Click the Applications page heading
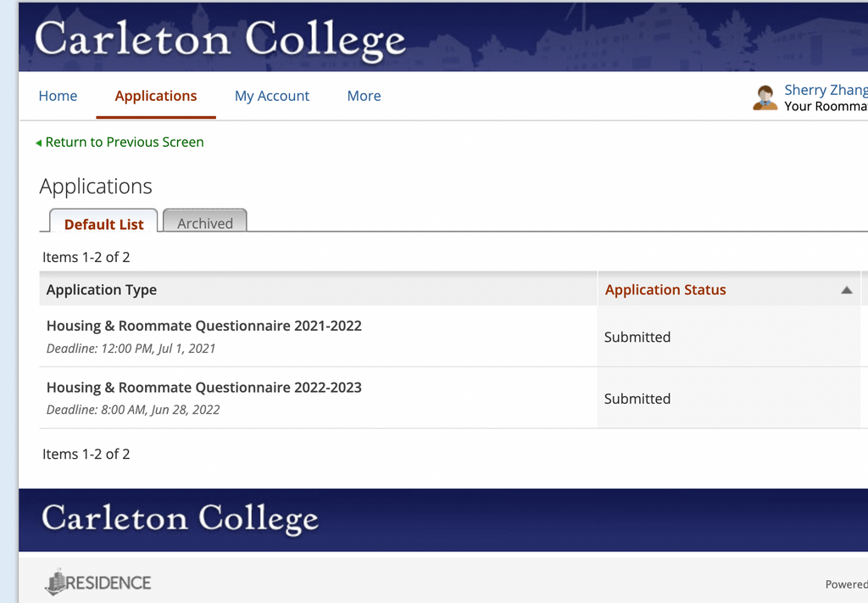Viewport: 868px width, 603px height. click(96, 187)
